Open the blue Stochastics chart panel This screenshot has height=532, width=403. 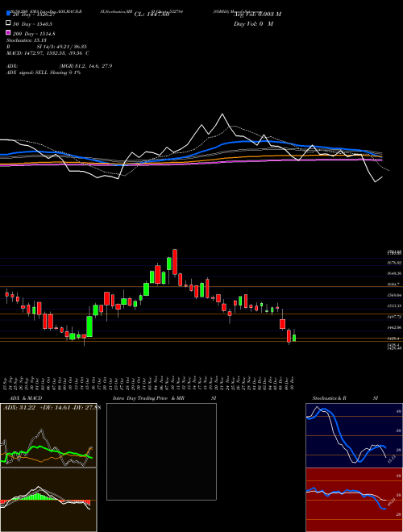[x=354, y=435]
